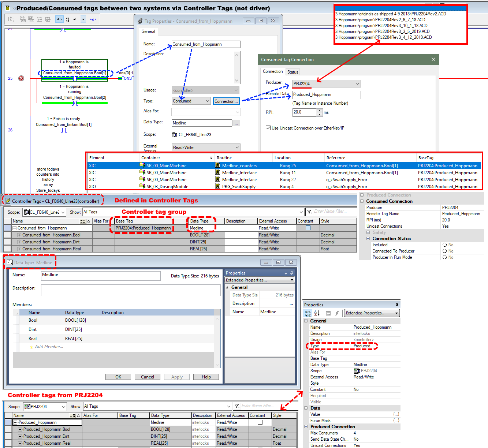Switch to the Status tab
The width and height of the screenshot is (488, 448).
(293, 72)
